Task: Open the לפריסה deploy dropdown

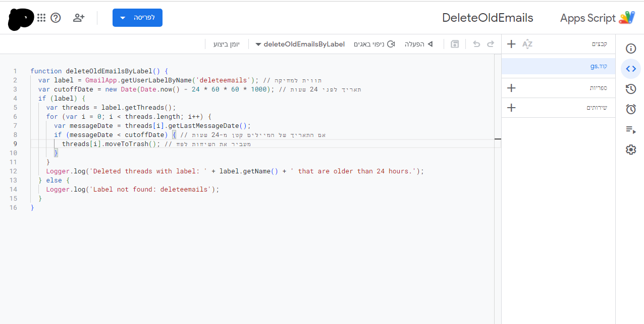Action: pos(137,18)
